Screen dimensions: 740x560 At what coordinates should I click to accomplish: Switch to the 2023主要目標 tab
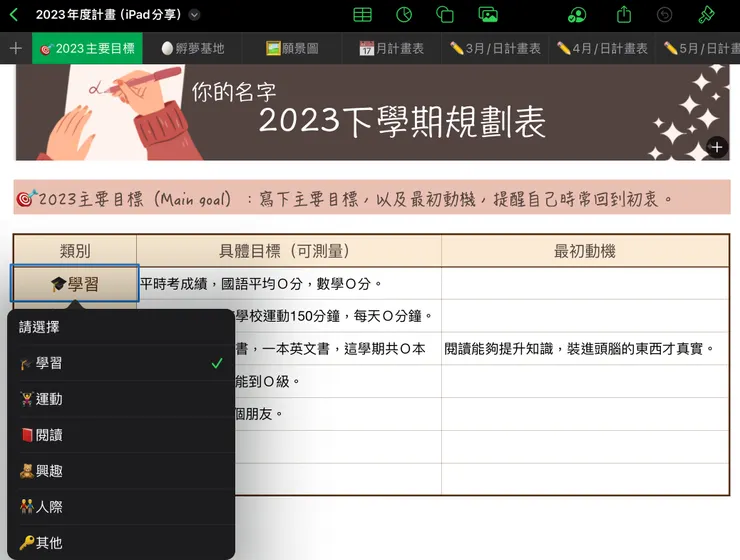click(87, 48)
